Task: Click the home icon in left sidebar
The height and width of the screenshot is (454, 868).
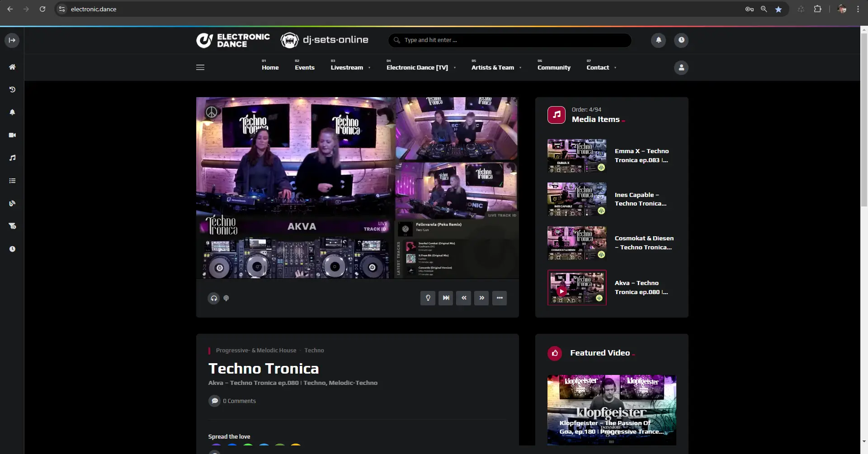Action: [12, 67]
